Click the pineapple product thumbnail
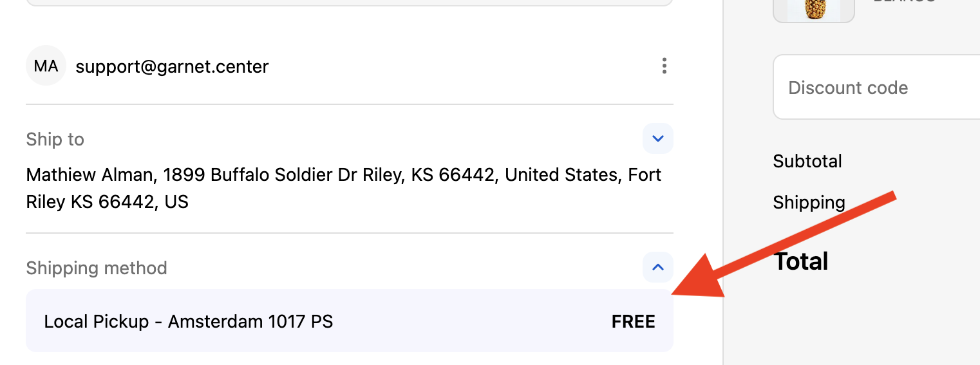Image resolution: width=980 pixels, height=365 pixels. pyautogui.click(x=813, y=9)
